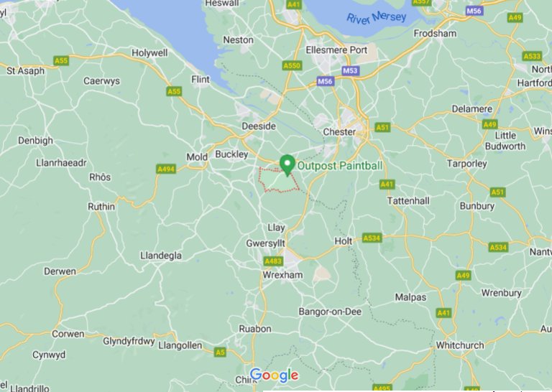Select the Ellesmere Port label
Image resolution: width=552 pixels, height=392 pixels.
(336, 50)
